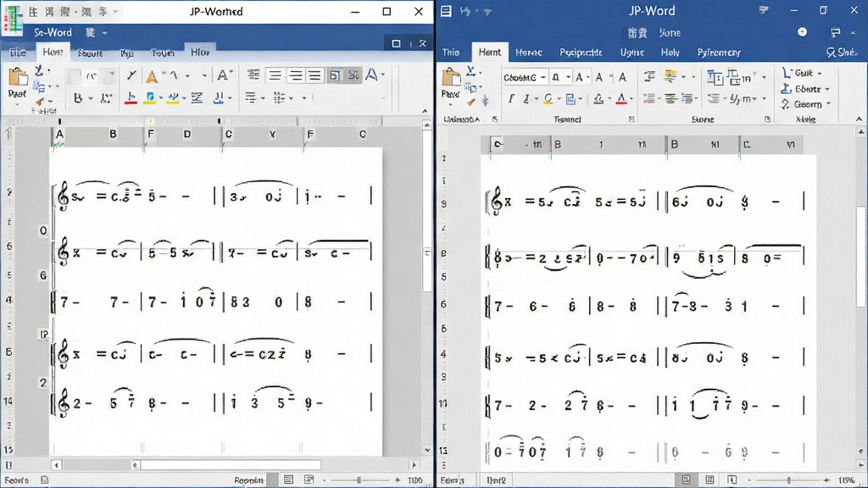Click the Paste clipboard in the left JP-Worned window
868x488 pixels.
(17, 83)
